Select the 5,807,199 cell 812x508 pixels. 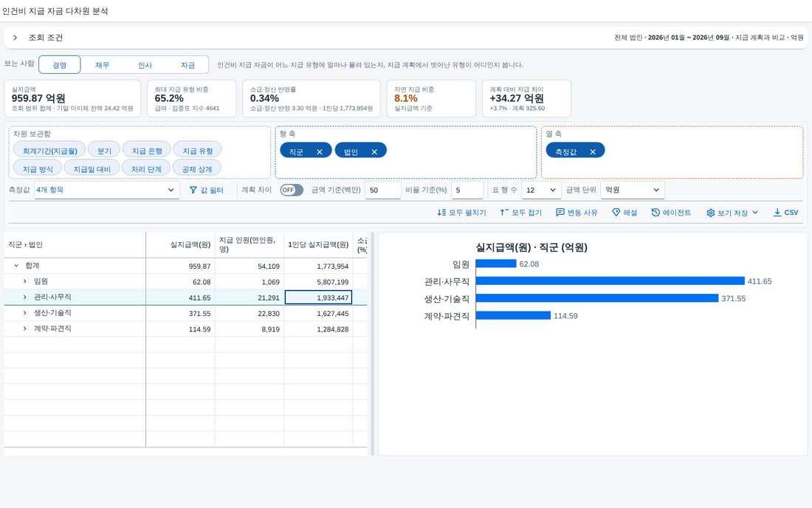click(x=318, y=282)
